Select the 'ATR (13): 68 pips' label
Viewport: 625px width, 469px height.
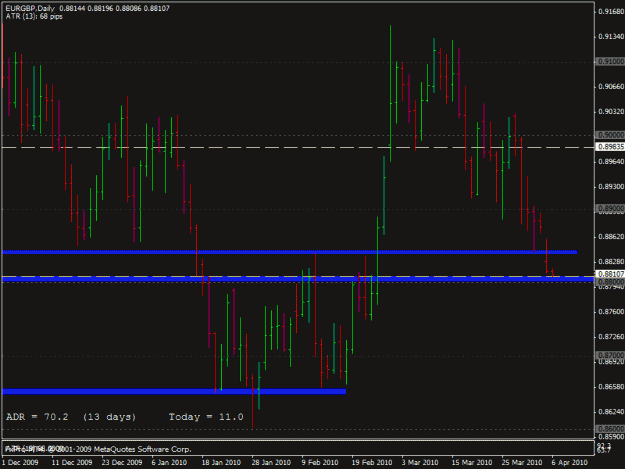point(34,16)
